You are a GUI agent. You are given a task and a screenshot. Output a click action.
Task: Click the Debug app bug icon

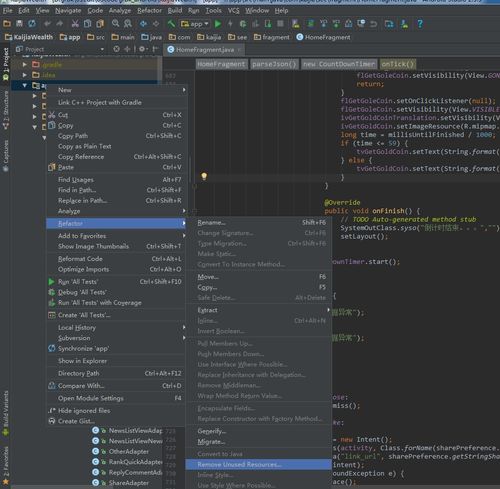point(243,24)
